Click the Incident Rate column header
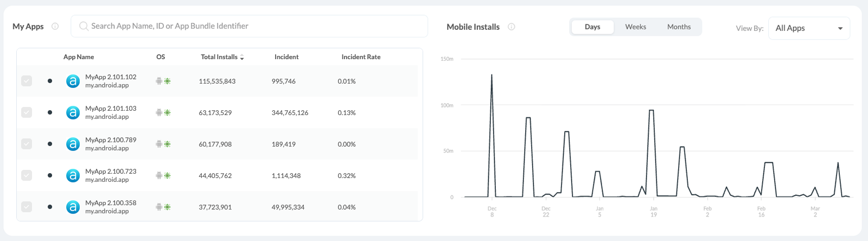Viewport: 868px width, 241px height. coord(361,57)
